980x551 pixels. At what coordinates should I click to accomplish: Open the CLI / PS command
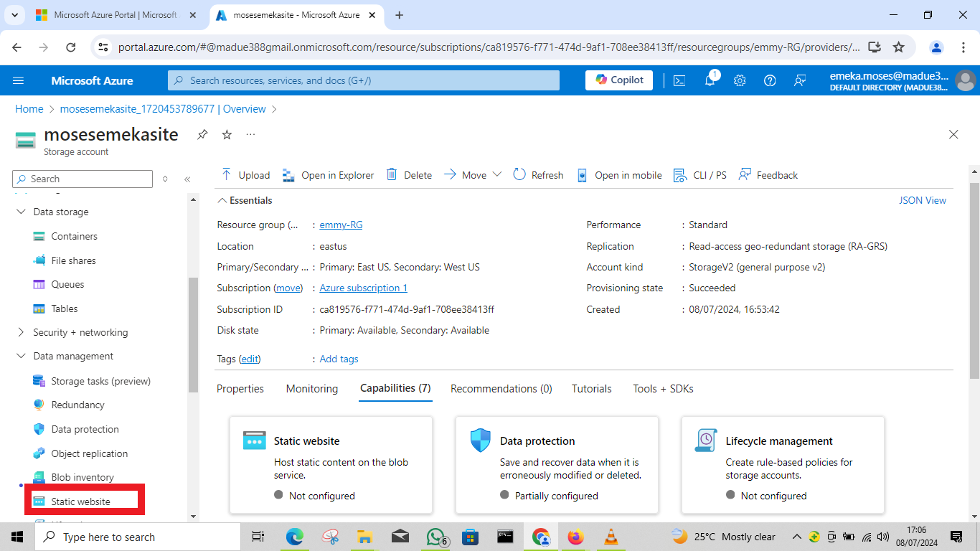pos(700,175)
